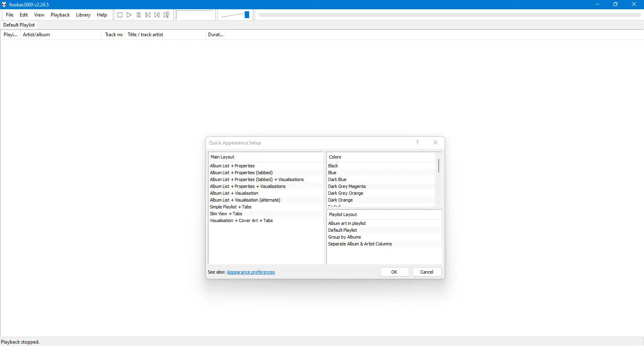Pick 'Separate Album & Artist Columns' layout
Viewport: 644px width, 346px height.
tap(384, 244)
